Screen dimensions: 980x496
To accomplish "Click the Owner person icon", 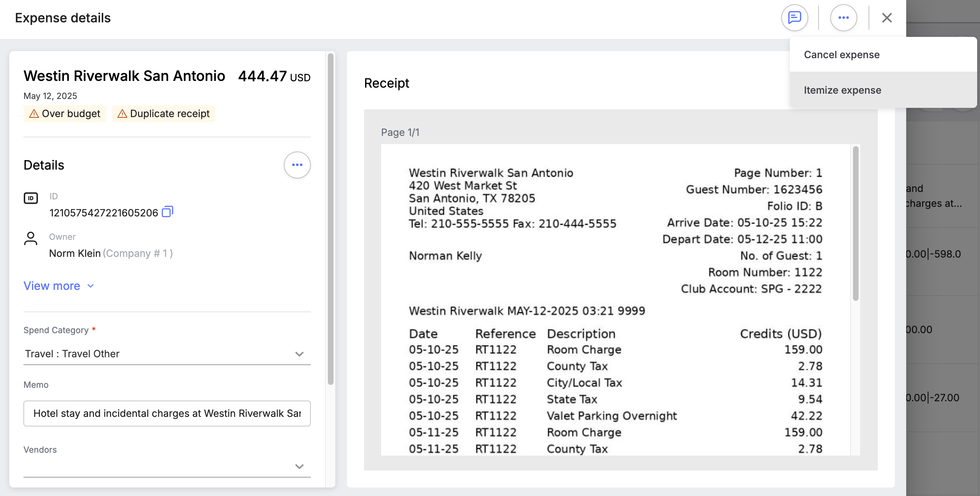I will click(31, 239).
